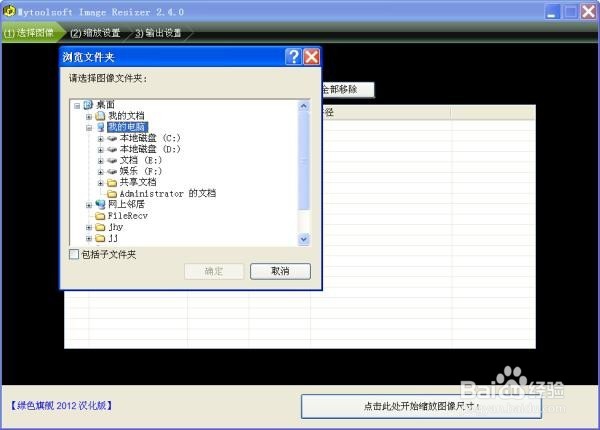Viewport: 600px width, 430px height.
Task: Select the Administrator 的文档 tree label
Action: [x=168, y=194]
